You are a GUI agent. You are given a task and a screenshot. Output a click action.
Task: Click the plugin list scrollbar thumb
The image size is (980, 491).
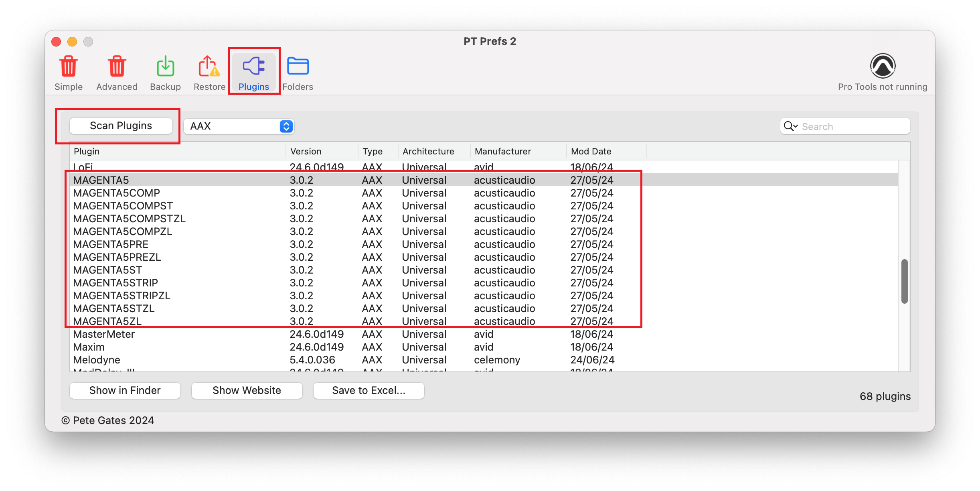pos(904,281)
